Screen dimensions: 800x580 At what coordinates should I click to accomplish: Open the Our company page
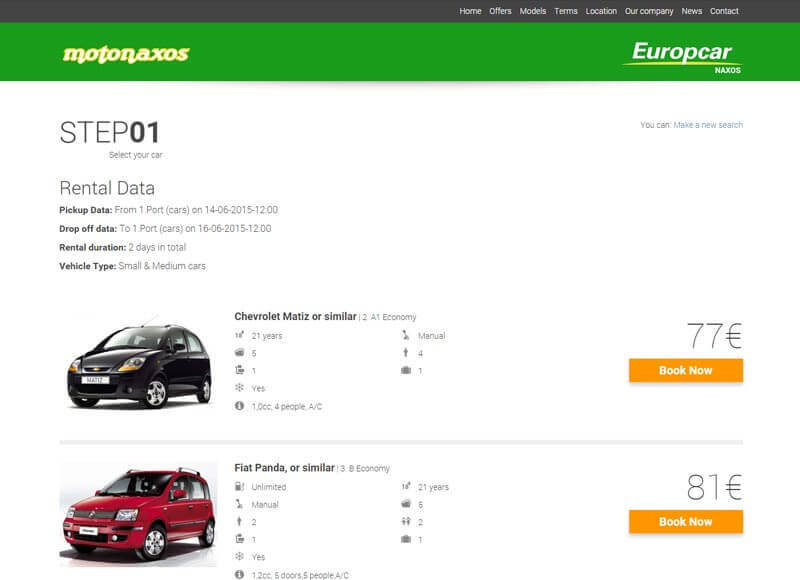(x=649, y=11)
